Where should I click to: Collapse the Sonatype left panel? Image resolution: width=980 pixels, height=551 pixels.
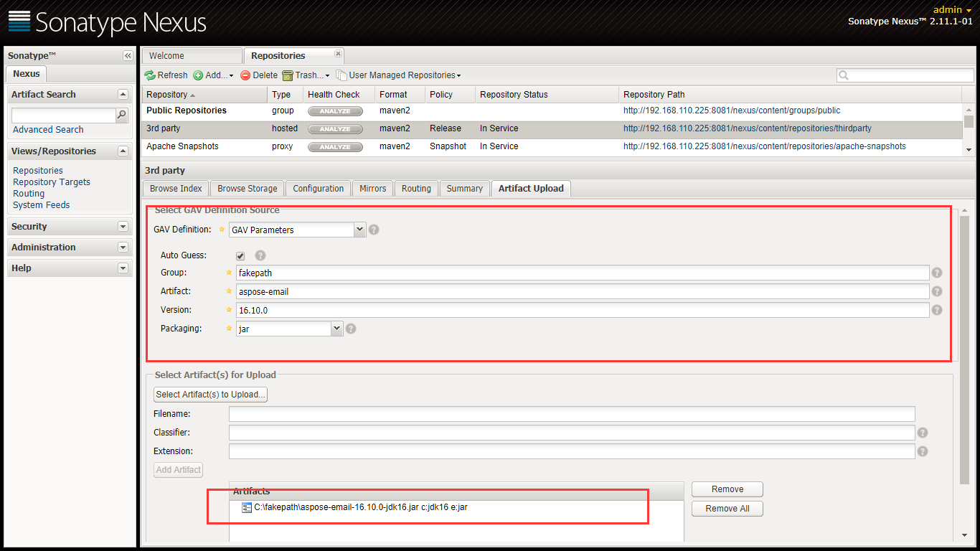(x=128, y=56)
